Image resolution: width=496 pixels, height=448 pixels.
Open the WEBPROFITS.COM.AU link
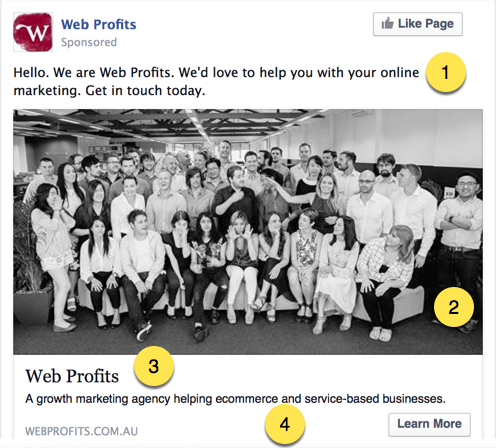pyautogui.click(x=81, y=431)
